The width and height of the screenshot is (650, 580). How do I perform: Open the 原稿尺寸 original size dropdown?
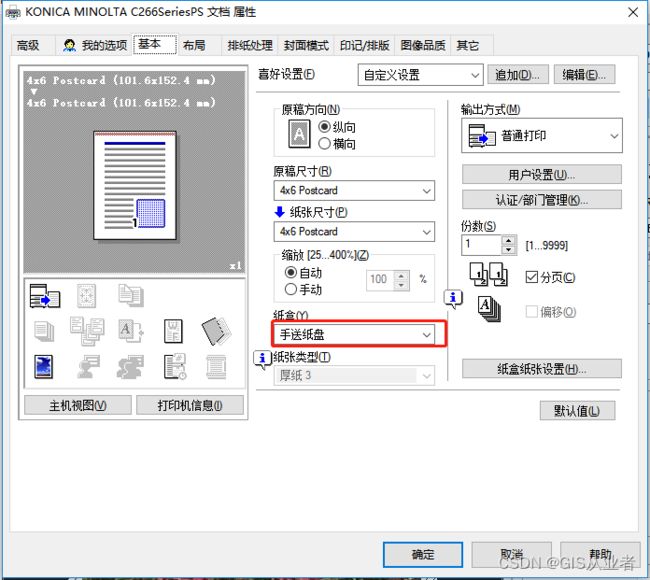354,191
